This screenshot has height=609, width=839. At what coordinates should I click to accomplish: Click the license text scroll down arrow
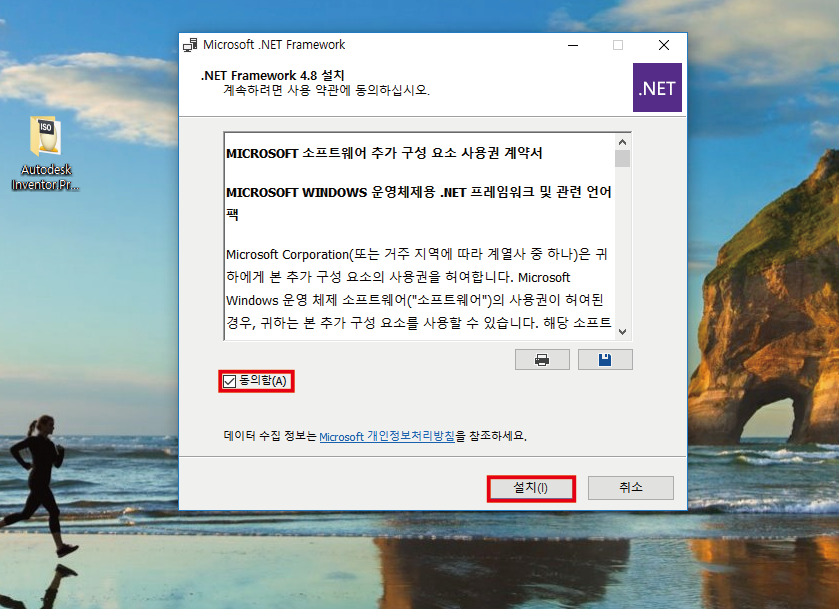(x=622, y=332)
